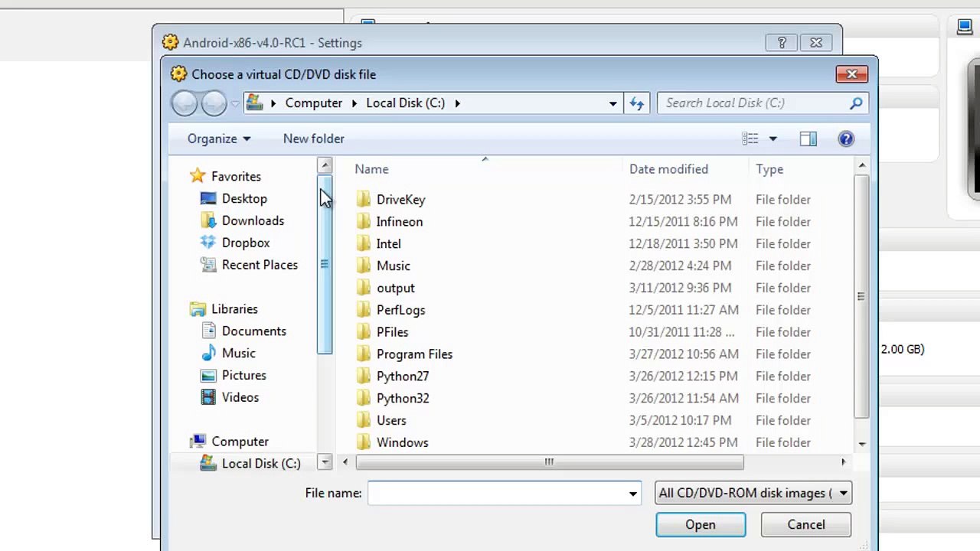
Task: Click the Forward navigation arrow button
Action: 214,103
